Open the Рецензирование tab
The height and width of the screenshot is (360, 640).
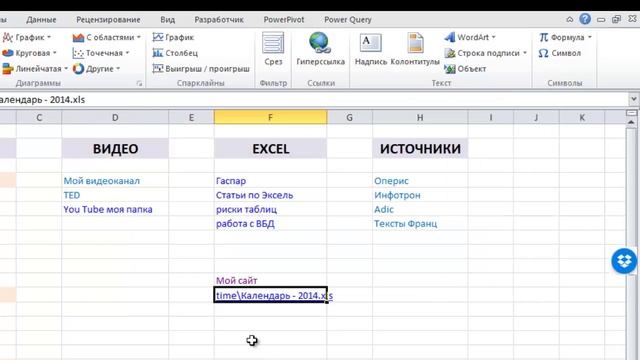(108, 20)
